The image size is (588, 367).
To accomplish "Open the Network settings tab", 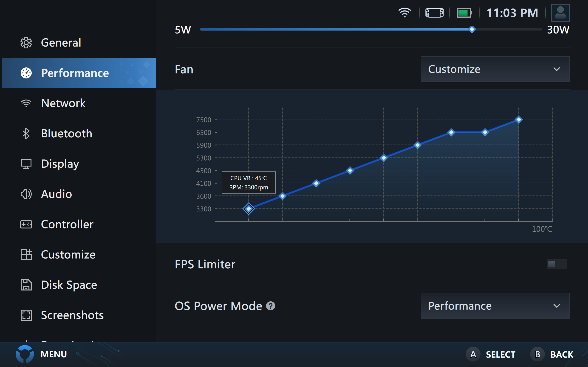I will coord(63,103).
